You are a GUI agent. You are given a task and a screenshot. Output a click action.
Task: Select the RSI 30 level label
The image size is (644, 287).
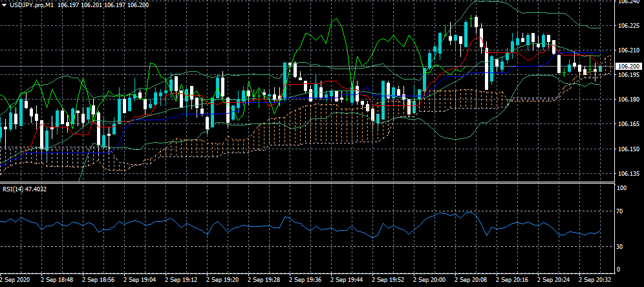tap(621, 246)
